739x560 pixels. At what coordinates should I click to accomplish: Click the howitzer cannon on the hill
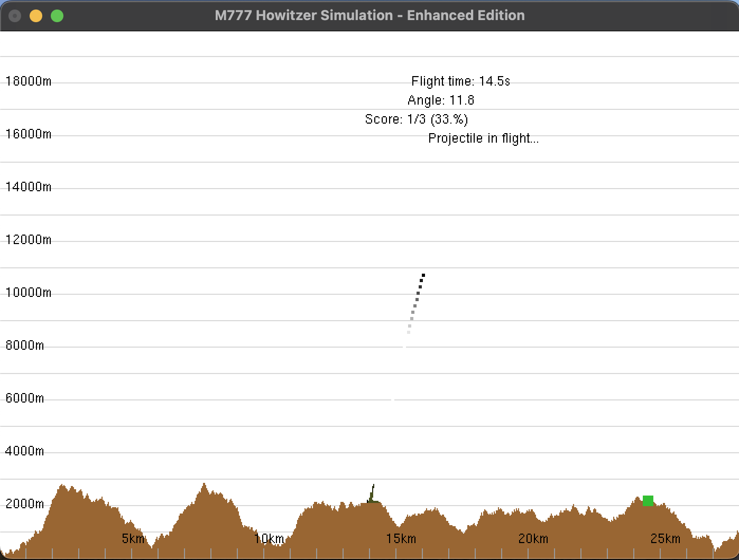(372, 495)
